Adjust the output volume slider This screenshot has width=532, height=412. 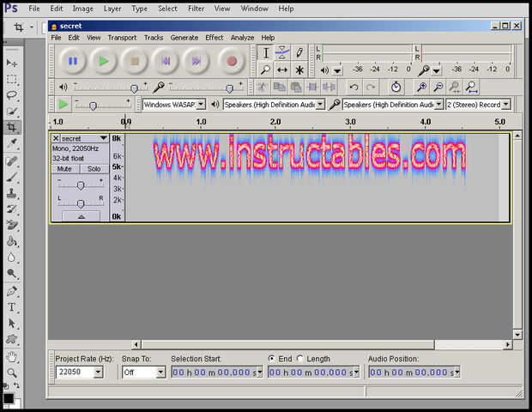(135, 89)
